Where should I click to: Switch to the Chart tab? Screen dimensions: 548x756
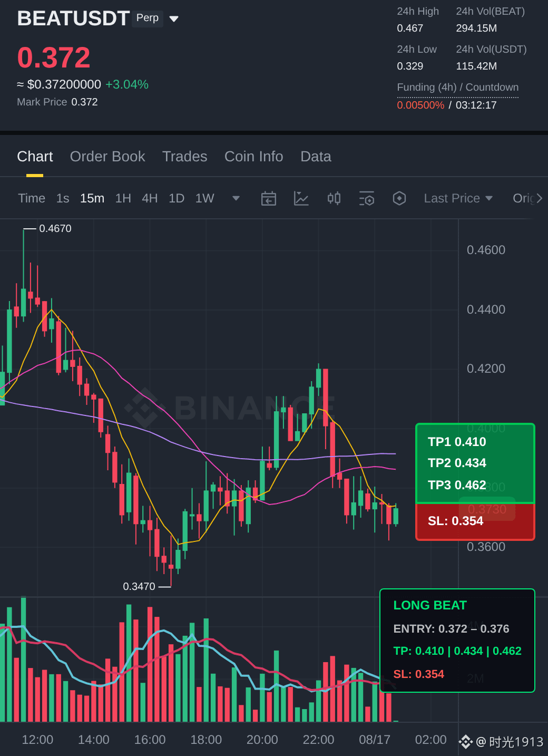35,157
